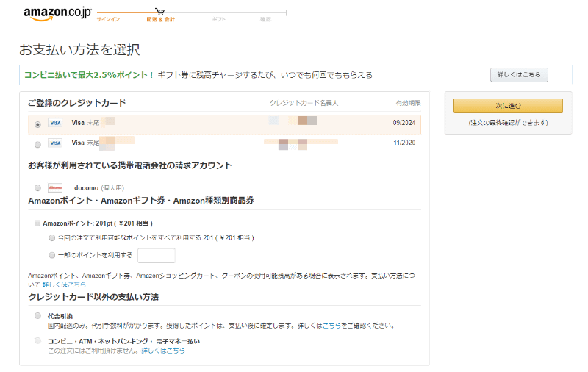Select 代金引換 cash on delivery option
Viewport: 588px width, 372px height.
[x=37, y=315]
